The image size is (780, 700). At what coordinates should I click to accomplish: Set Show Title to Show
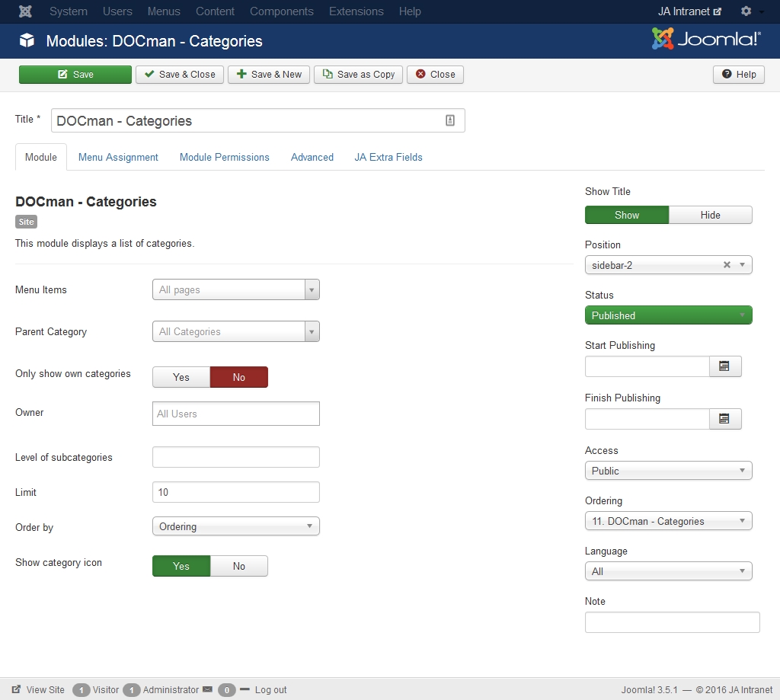point(627,215)
